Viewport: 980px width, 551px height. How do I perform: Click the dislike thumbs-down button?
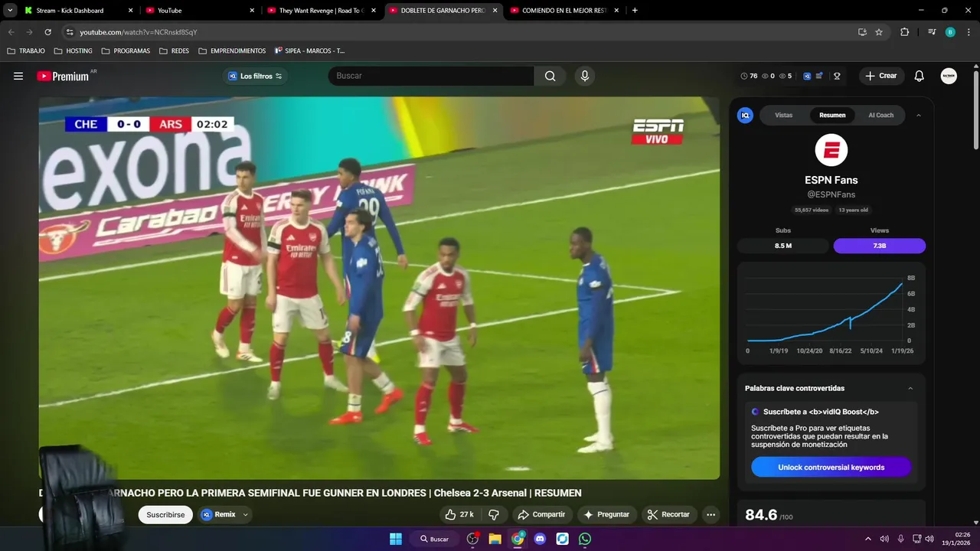(x=494, y=514)
